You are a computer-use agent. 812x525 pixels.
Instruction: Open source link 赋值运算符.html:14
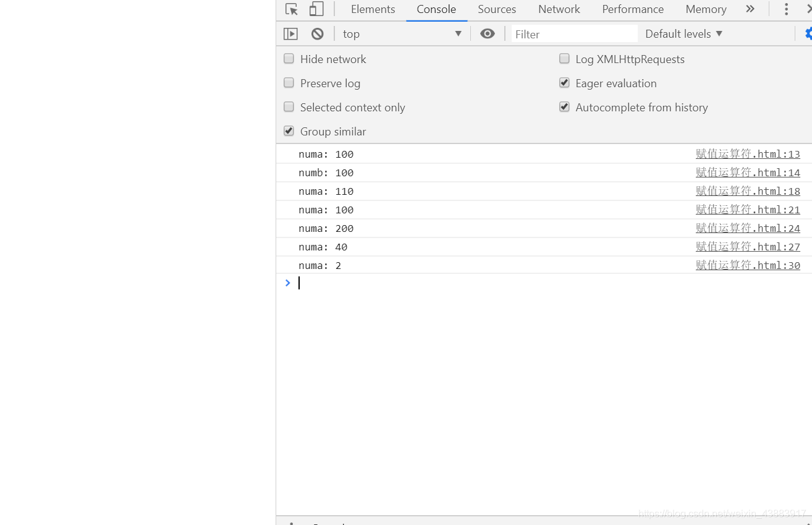[x=748, y=173]
